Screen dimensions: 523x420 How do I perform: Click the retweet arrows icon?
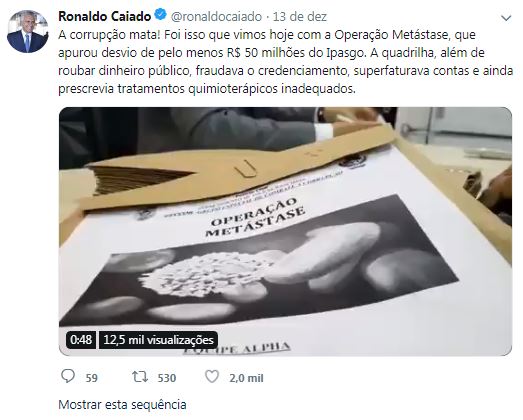coord(140,377)
